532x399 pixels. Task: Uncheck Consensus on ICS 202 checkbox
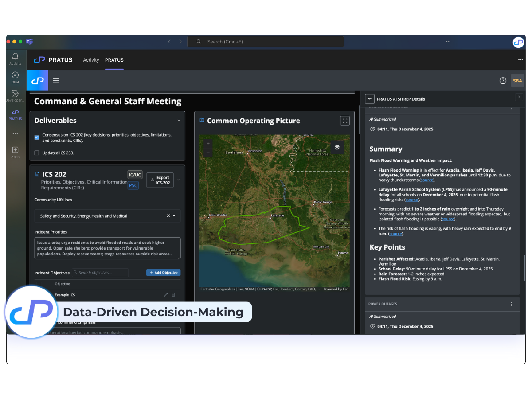point(37,137)
